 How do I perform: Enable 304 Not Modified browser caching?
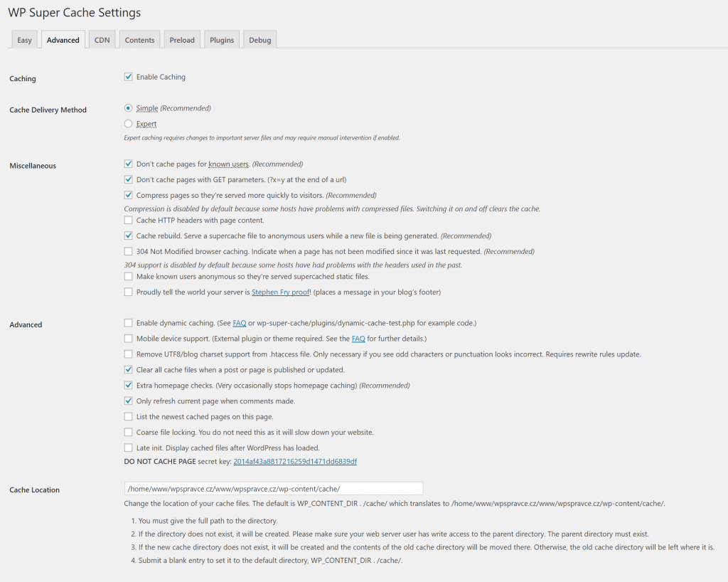[x=129, y=251]
